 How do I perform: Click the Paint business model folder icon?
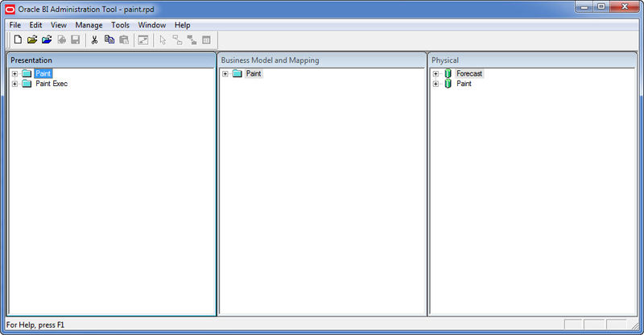(x=237, y=73)
